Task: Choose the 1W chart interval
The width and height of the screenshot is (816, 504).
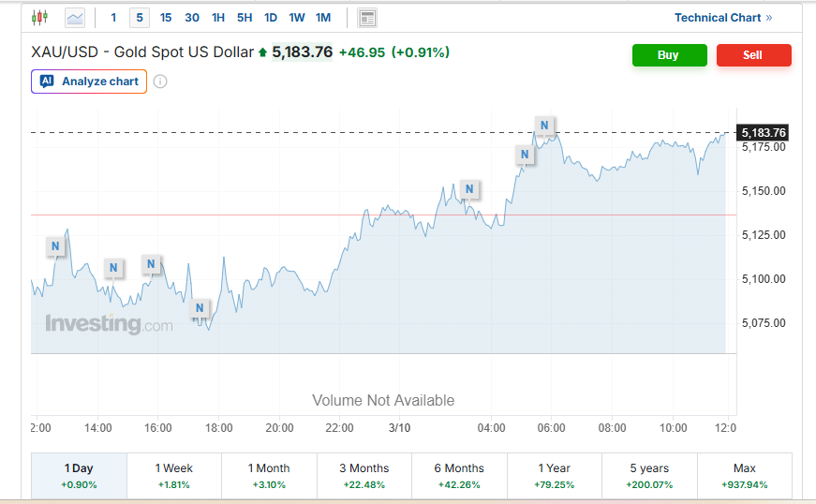Action: pyautogui.click(x=297, y=18)
